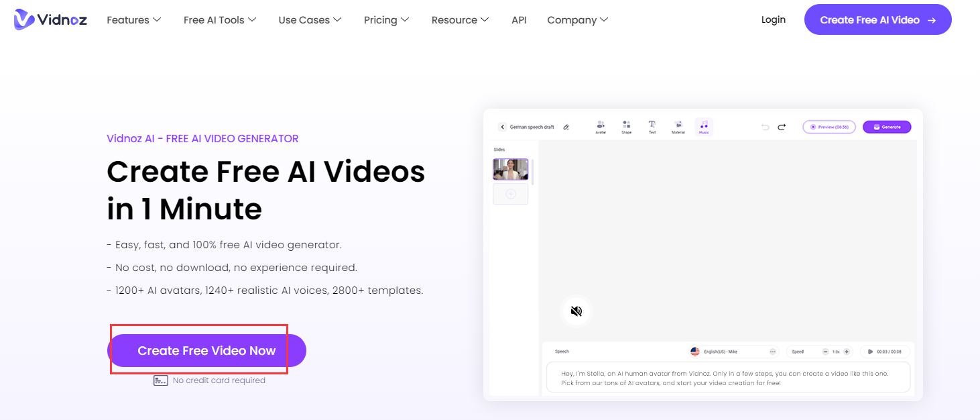
Task: Expand the Free AI Tools menu
Action: pyautogui.click(x=220, y=20)
